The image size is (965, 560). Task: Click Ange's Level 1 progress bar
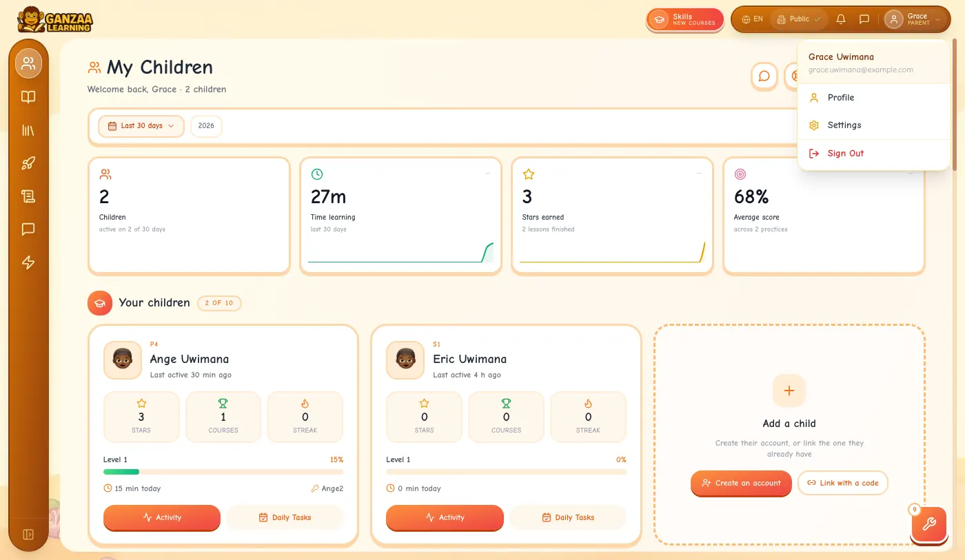223,472
